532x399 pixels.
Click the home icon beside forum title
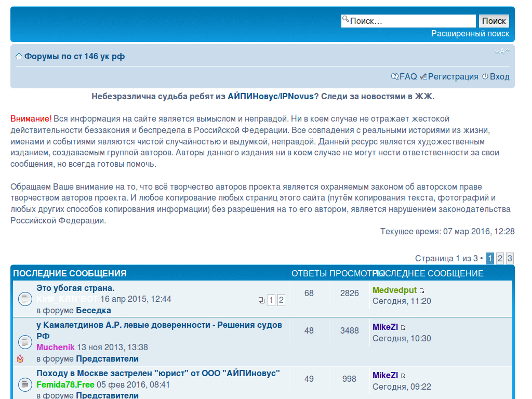click(x=19, y=56)
